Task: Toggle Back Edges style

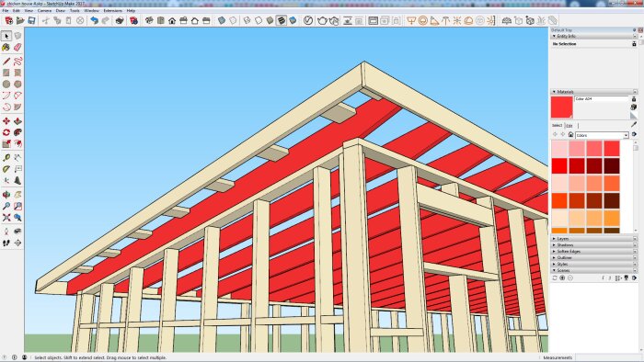Action: point(233,20)
